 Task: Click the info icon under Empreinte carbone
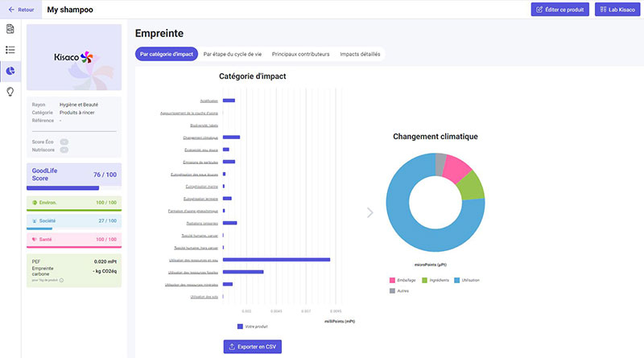point(62,280)
